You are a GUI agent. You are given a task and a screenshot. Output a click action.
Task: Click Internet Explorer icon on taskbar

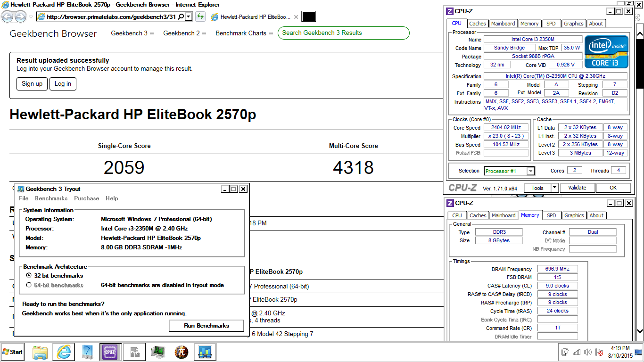click(64, 352)
